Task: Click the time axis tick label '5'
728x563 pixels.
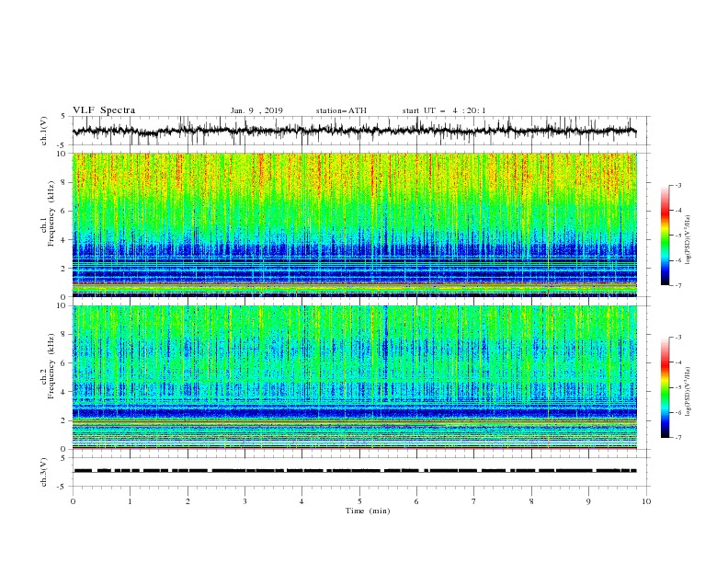Action: pos(359,501)
